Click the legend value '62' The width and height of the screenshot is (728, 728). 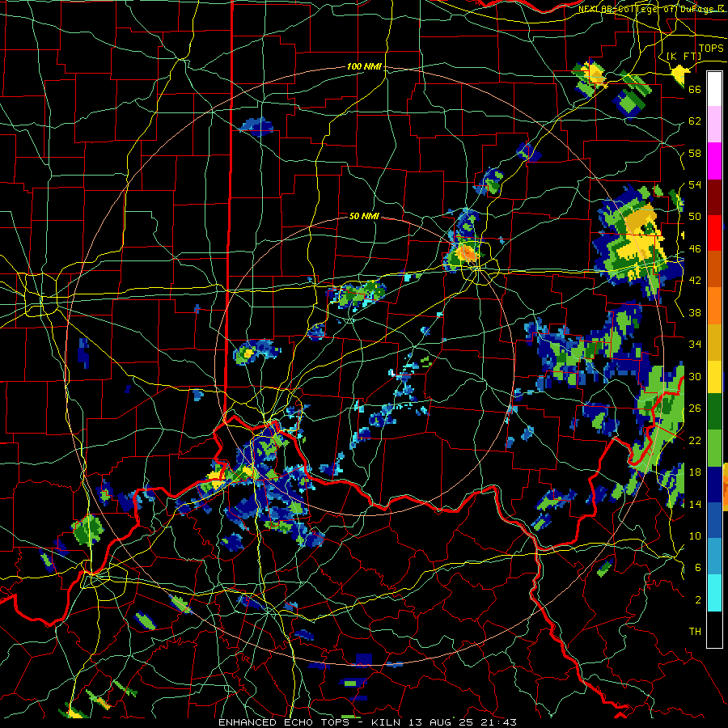(x=695, y=121)
